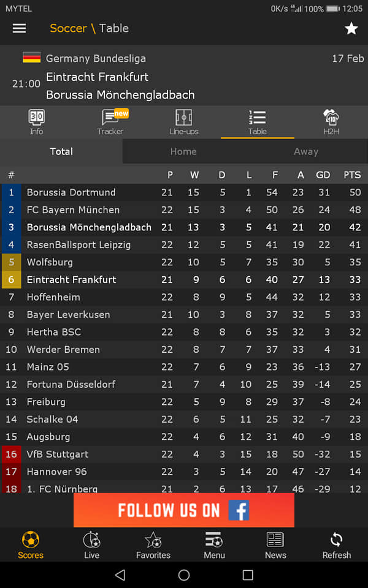Open the News section
The width and height of the screenshot is (368, 588).
[x=275, y=545]
